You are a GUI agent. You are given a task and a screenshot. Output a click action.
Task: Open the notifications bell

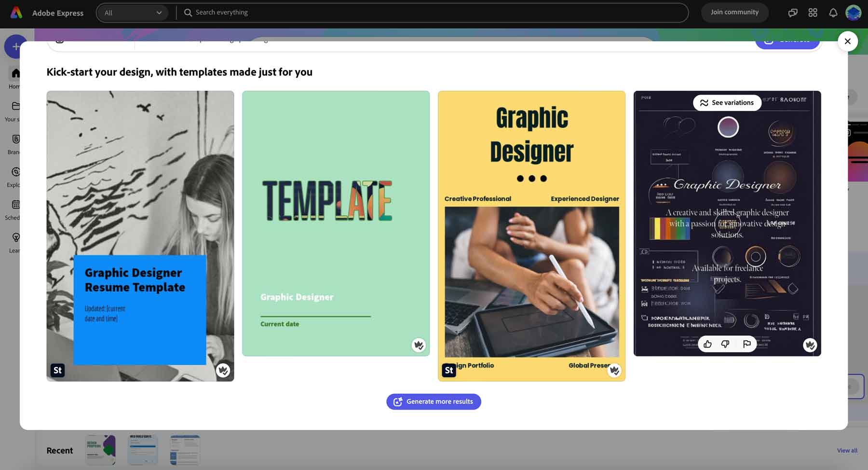833,13
